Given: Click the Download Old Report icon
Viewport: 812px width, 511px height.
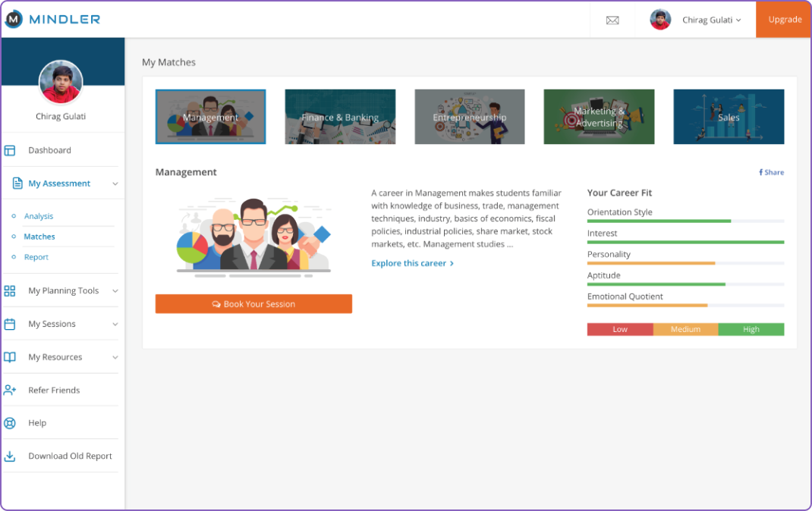Looking at the screenshot, I should pyautogui.click(x=10, y=456).
